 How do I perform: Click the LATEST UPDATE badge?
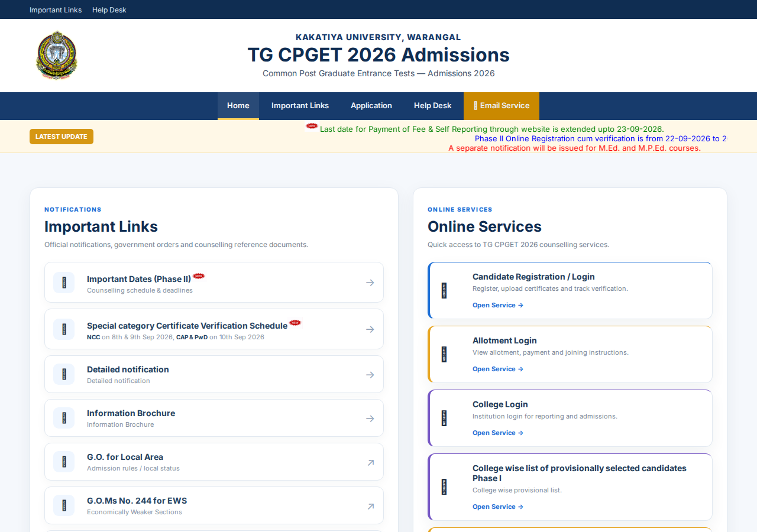tap(62, 137)
